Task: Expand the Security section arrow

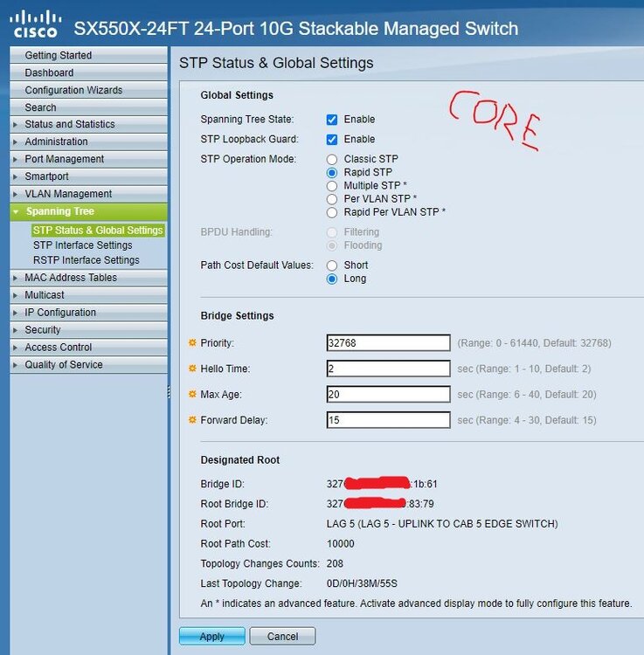Action: tap(16, 330)
